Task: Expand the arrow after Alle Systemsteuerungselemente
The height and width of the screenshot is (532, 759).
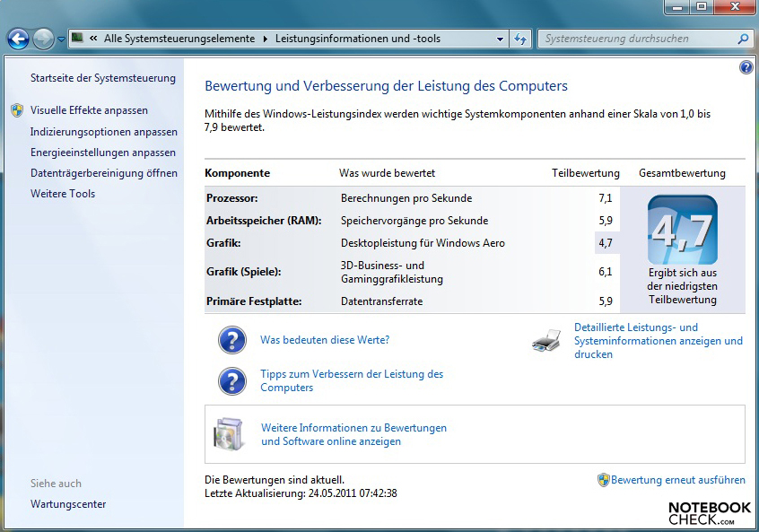Action: click(x=266, y=39)
